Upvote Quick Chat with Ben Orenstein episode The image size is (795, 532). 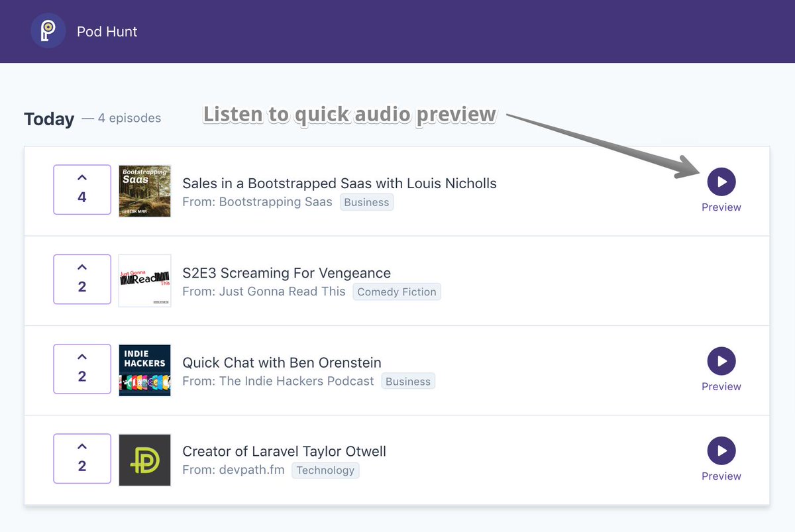click(82, 369)
